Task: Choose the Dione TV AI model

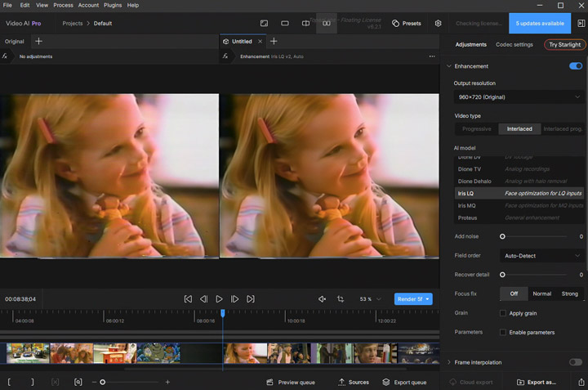Action: [x=519, y=169]
